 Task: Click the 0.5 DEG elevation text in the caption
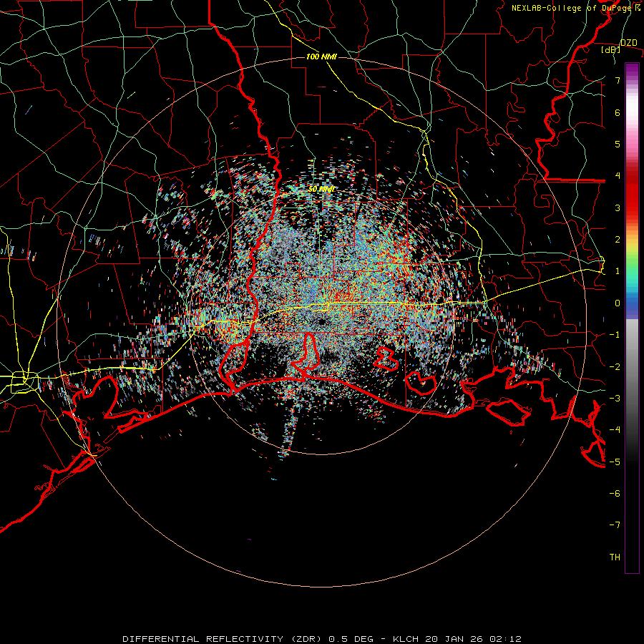pos(351,639)
